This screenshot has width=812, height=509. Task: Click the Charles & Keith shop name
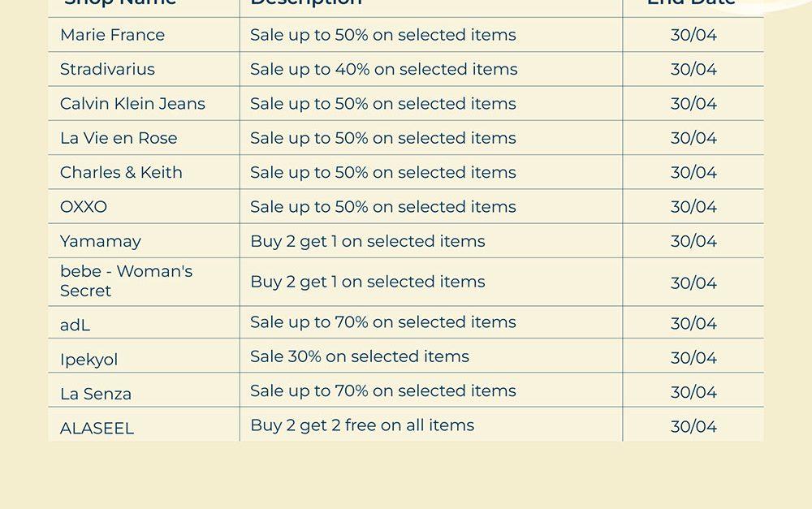121,172
